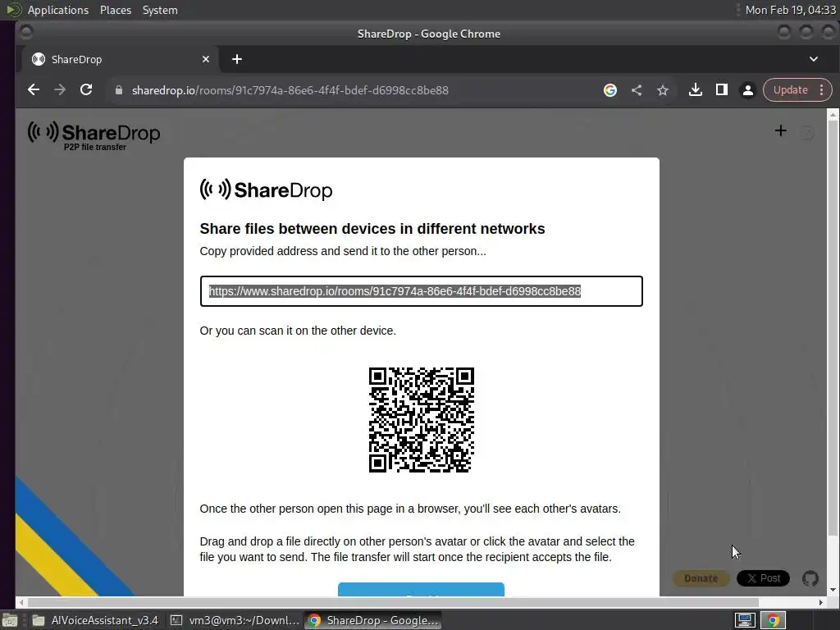Click the vertical scrollbar thumb
The image size is (840, 630).
833,328
